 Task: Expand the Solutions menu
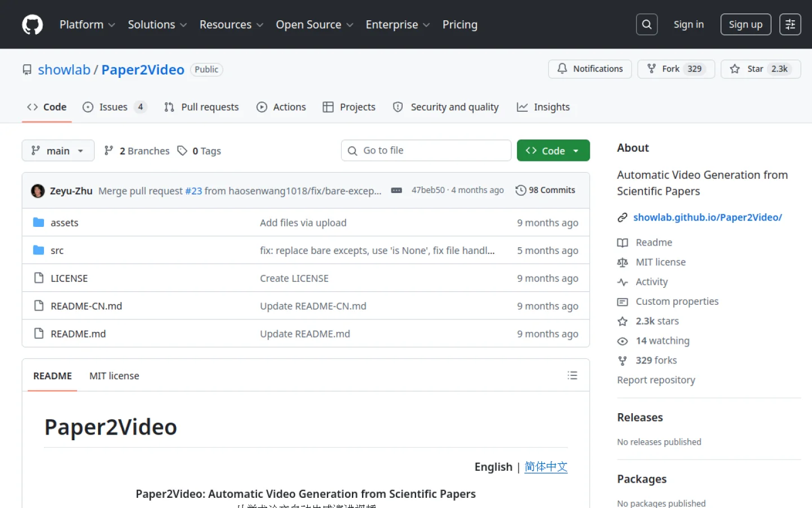(157, 25)
